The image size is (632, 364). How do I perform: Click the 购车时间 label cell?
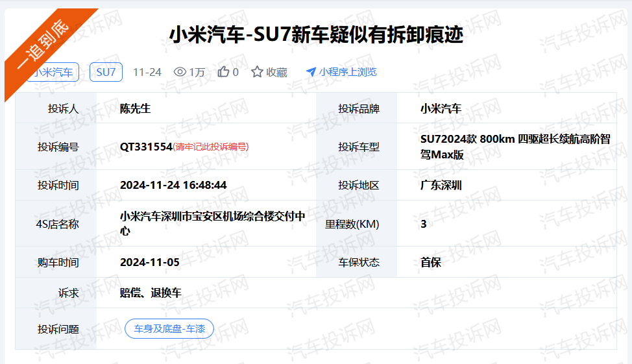56,262
